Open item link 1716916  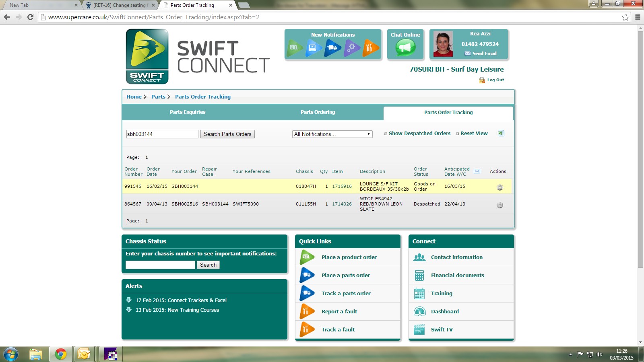point(342,186)
